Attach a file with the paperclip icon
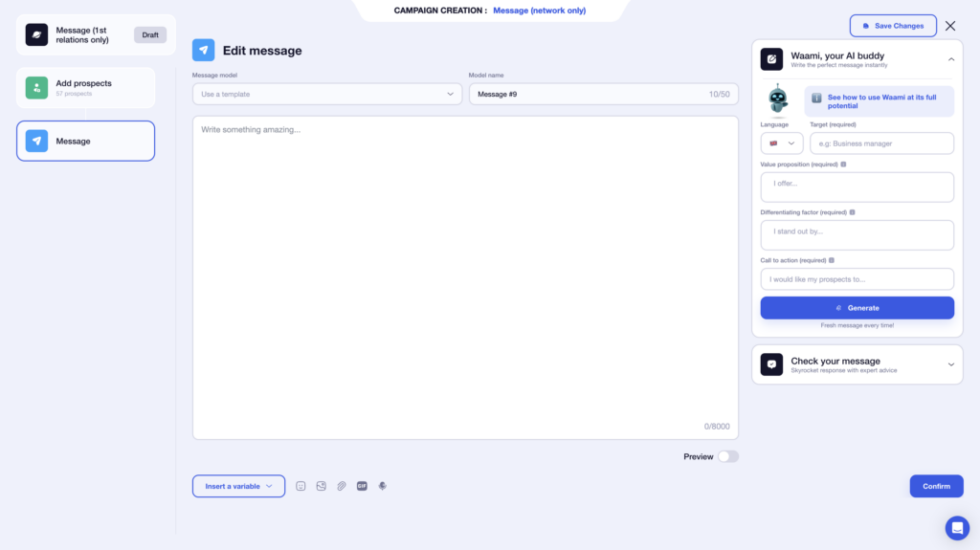This screenshot has height=550, width=980. coord(342,486)
